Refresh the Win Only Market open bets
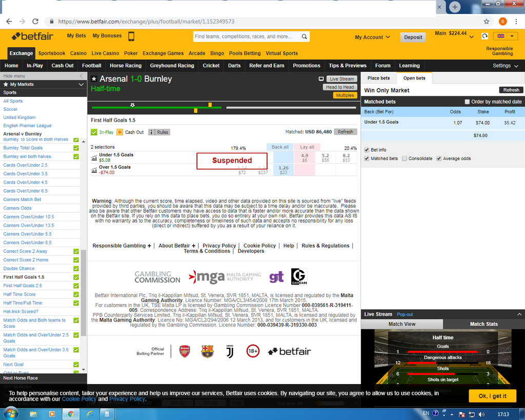525x420 pixels. coord(511,90)
